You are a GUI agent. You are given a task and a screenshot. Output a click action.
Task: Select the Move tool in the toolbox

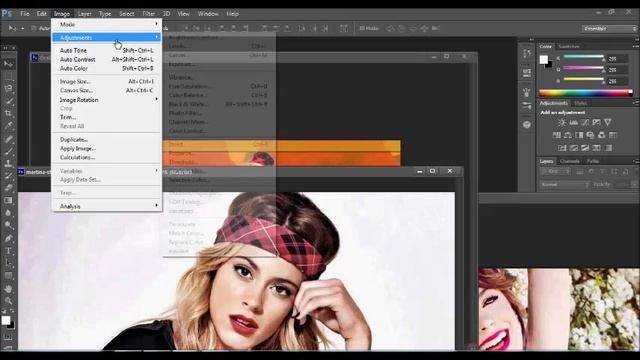pos(8,64)
